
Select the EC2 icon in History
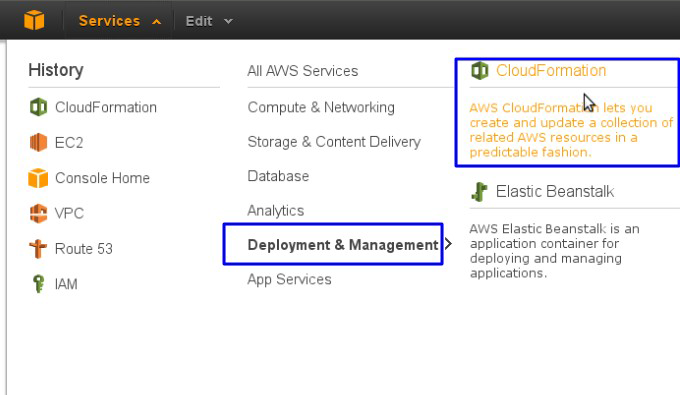coord(38,142)
